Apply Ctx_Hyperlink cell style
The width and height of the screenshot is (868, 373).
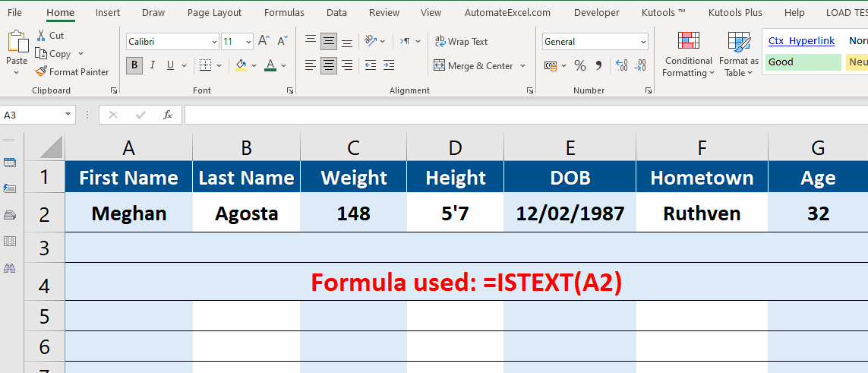[801, 41]
